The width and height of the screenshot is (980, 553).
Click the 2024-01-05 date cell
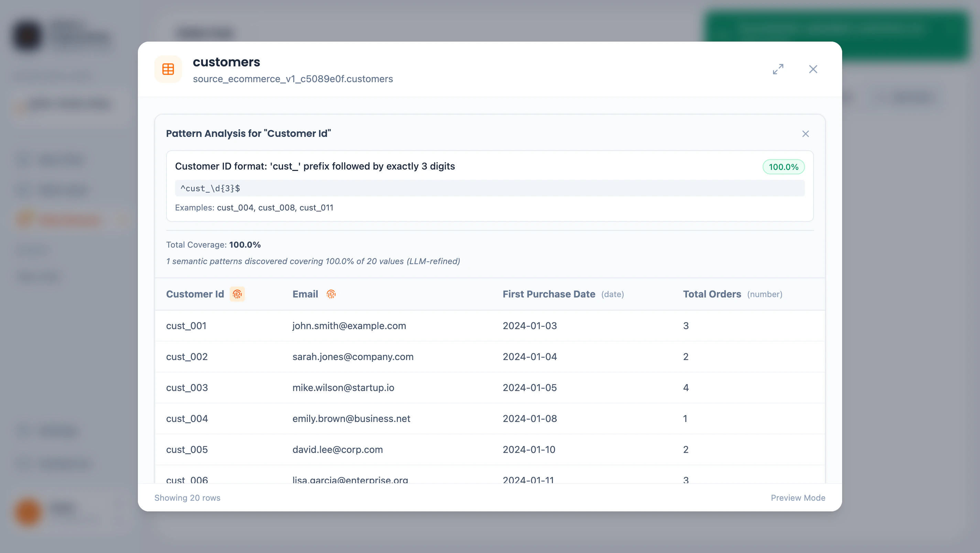(530, 388)
